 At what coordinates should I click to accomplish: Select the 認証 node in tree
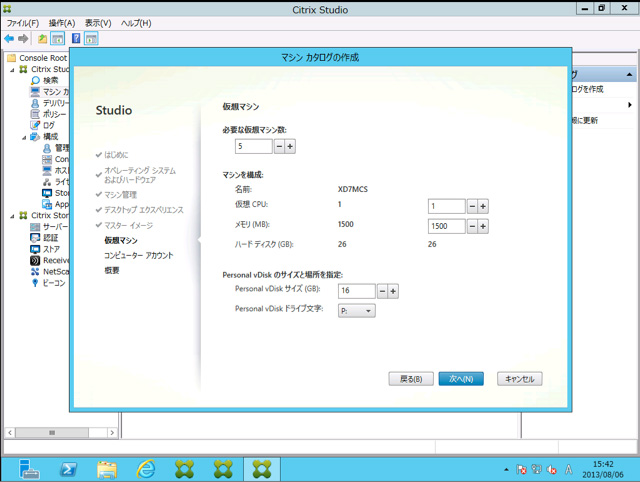pos(44,238)
